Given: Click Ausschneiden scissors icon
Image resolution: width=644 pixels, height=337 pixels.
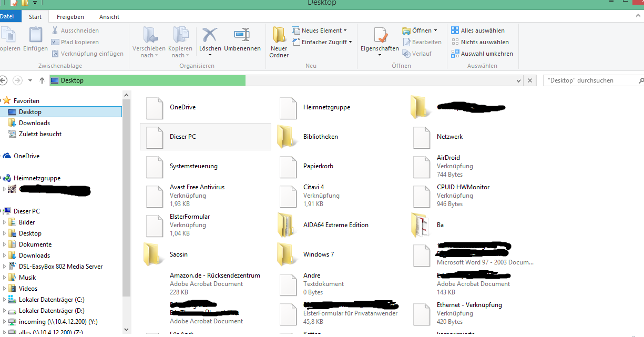Looking at the screenshot, I should [x=55, y=30].
